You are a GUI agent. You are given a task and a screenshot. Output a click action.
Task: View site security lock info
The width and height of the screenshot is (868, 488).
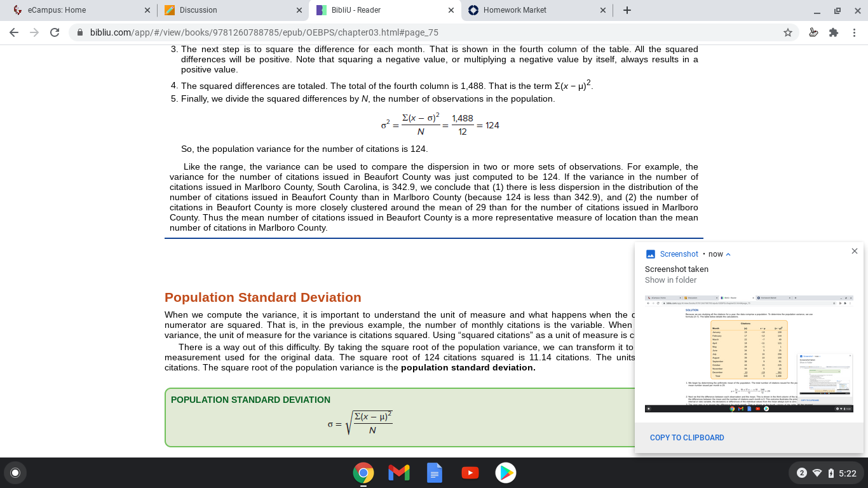pos(80,32)
